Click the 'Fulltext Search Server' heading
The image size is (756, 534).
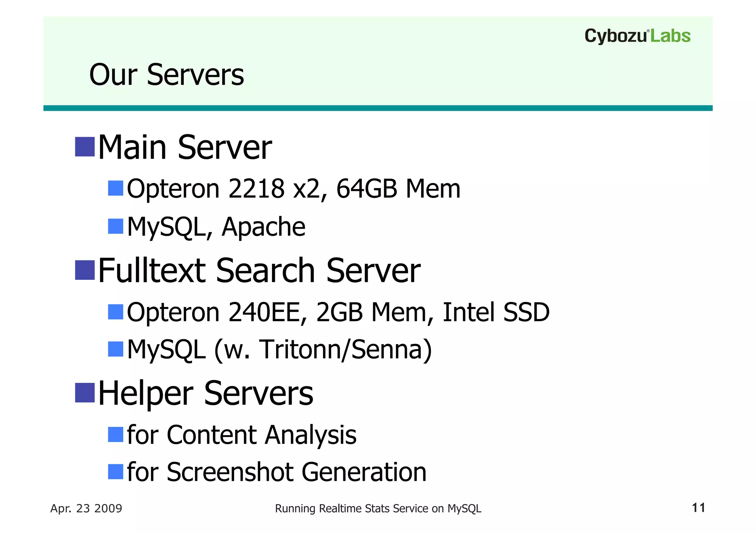[259, 271]
